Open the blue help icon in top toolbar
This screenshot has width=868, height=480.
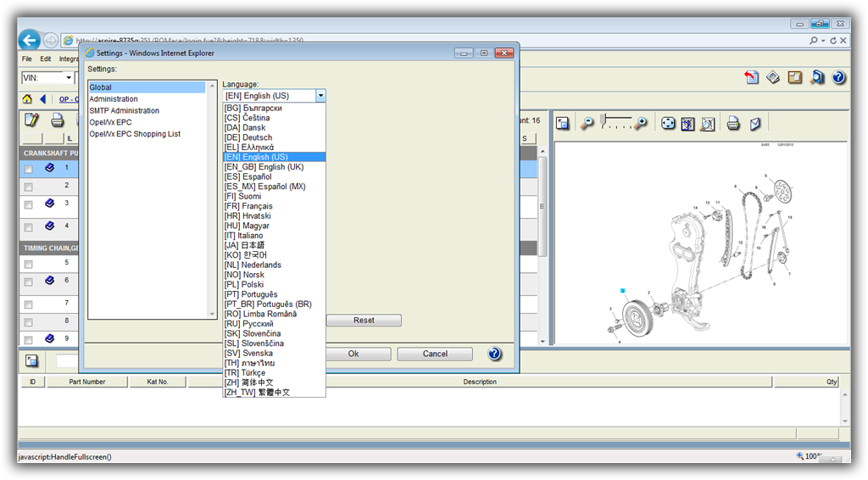pos(838,77)
